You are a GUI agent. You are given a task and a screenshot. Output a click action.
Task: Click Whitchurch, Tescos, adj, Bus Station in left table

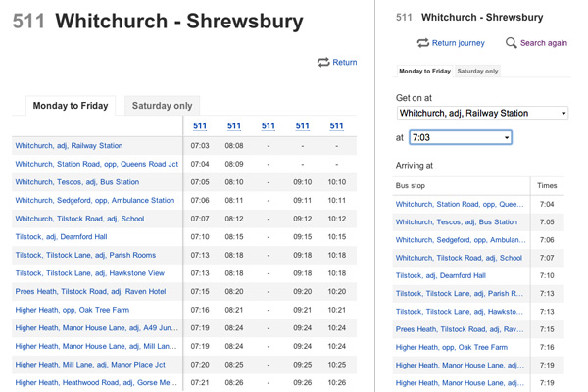pyautogui.click(x=76, y=182)
